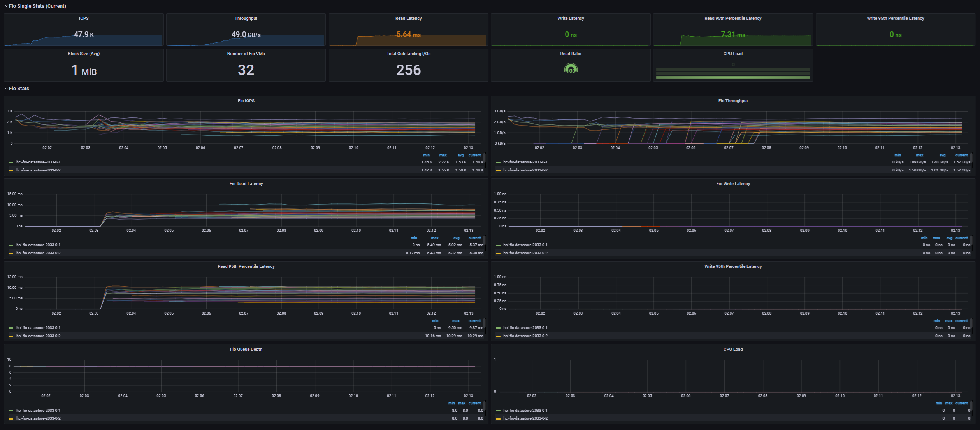The image size is (980, 430).
Task: Click the green series icon in Fio Read Latency legend
Action: [11, 245]
